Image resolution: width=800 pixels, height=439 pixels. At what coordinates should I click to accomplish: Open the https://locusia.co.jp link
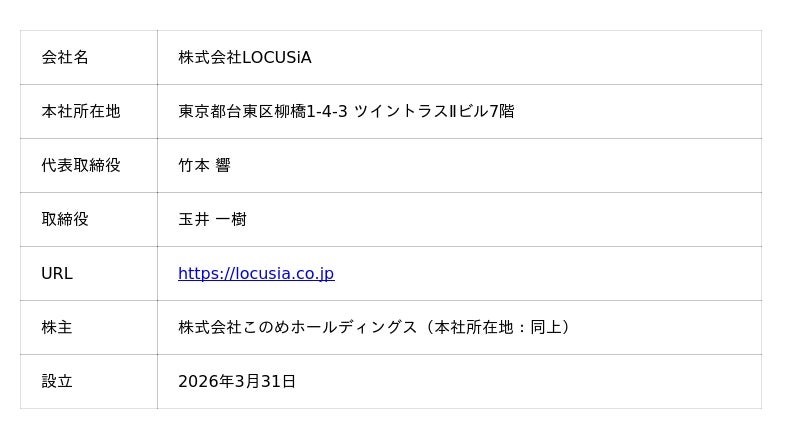click(x=256, y=273)
